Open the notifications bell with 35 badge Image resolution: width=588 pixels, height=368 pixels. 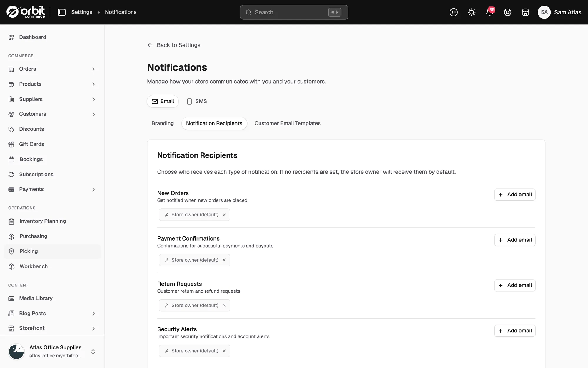pyautogui.click(x=490, y=12)
